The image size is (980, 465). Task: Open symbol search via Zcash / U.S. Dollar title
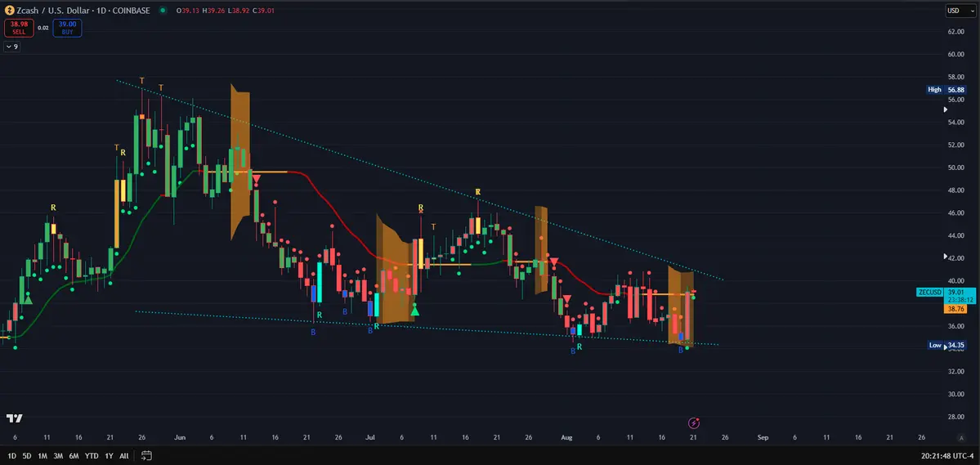point(85,10)
